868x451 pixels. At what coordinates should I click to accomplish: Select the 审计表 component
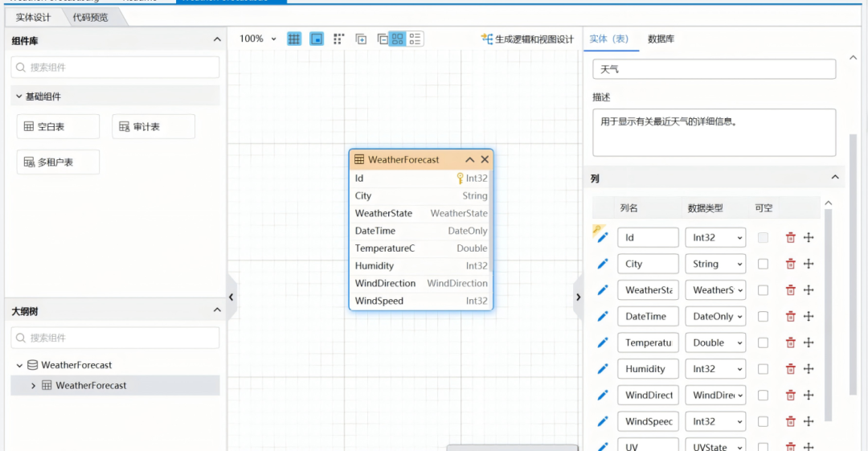point(154,127)
